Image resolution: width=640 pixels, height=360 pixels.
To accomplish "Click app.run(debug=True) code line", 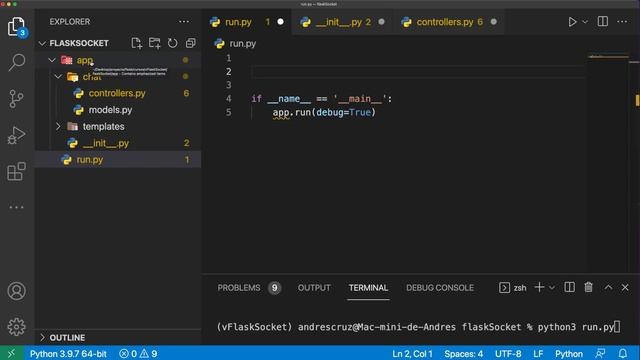I will pos(324,112).
